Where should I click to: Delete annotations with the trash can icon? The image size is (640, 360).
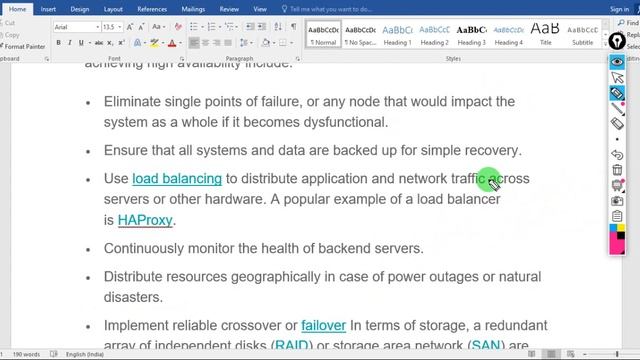617,170
